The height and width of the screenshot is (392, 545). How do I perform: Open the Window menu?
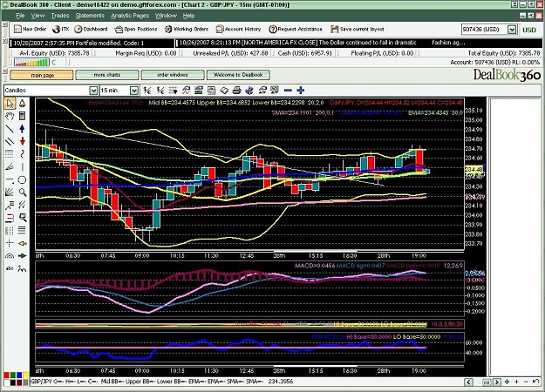coord(166,16)
